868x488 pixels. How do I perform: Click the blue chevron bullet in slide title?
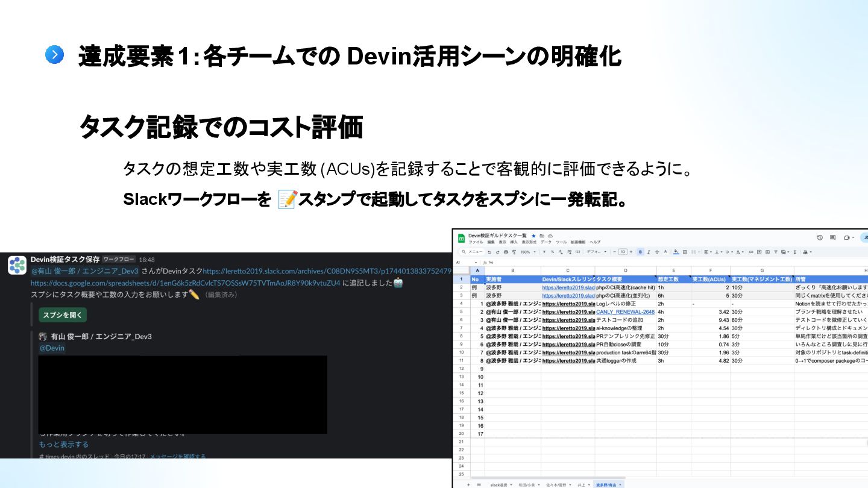(x=54, y=55)
